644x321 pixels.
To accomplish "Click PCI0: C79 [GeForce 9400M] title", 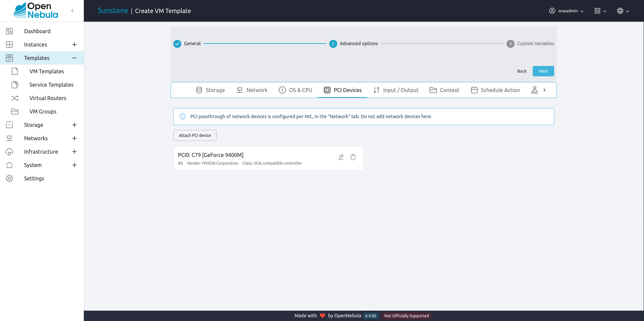I will [211, 155].
